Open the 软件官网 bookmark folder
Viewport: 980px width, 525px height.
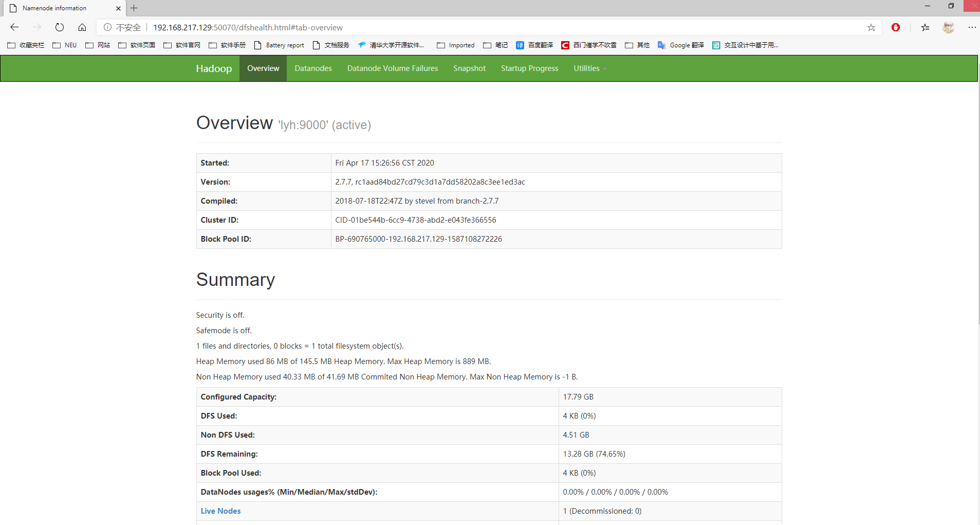pyautogui.click(x=182, y=45)
